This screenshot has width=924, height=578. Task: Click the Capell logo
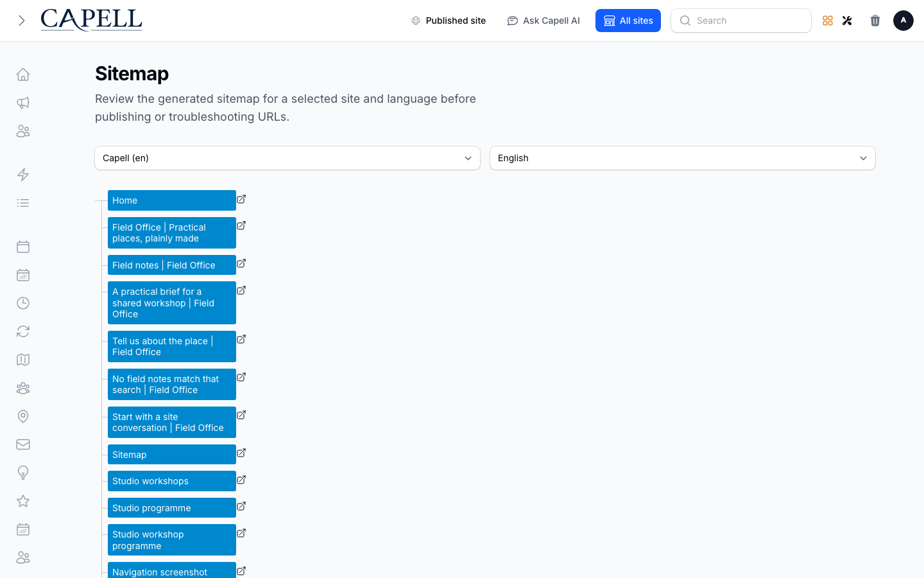[91, 20]
